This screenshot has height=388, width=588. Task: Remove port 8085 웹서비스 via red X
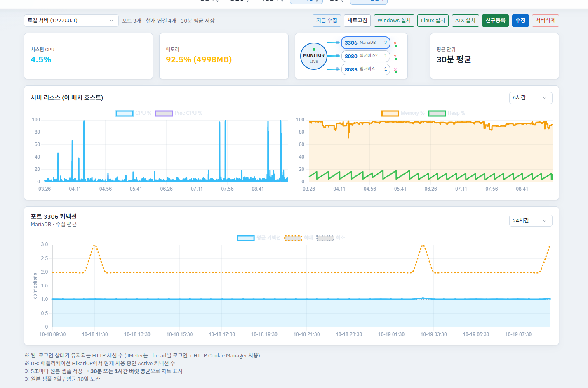[395, 69]
